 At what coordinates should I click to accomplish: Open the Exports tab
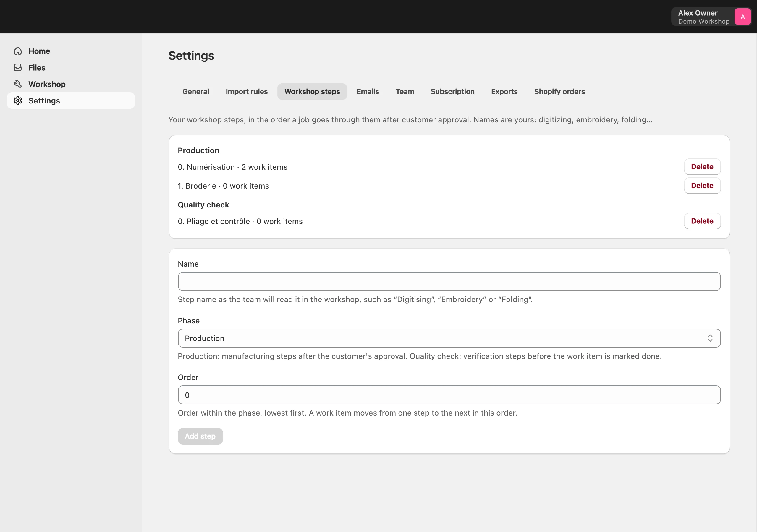click(504, 91)
